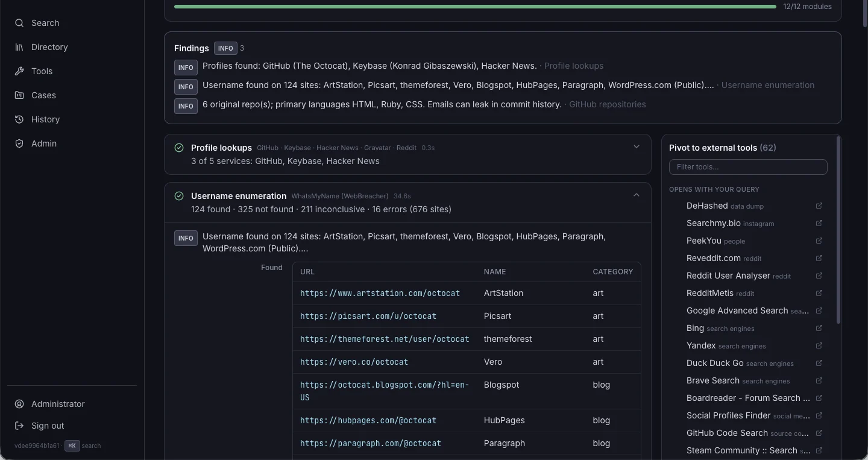
Task: Open Yandex external link icon
Action: [819, 345]
